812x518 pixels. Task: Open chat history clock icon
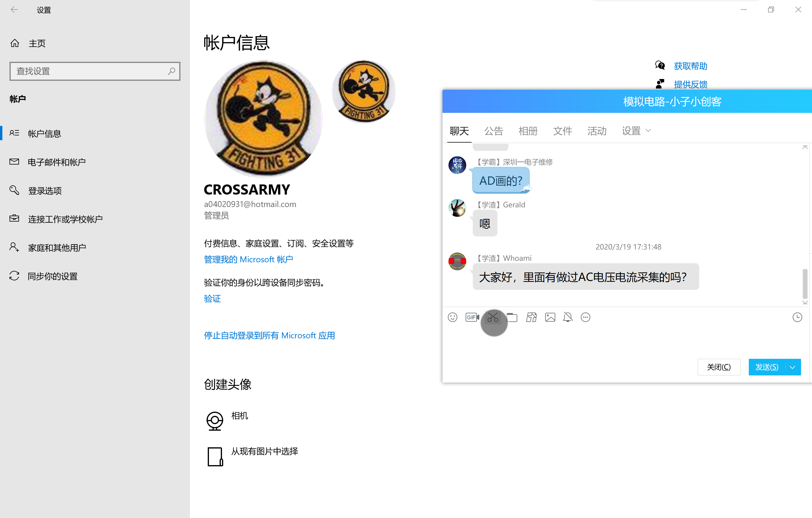point(797,317)
